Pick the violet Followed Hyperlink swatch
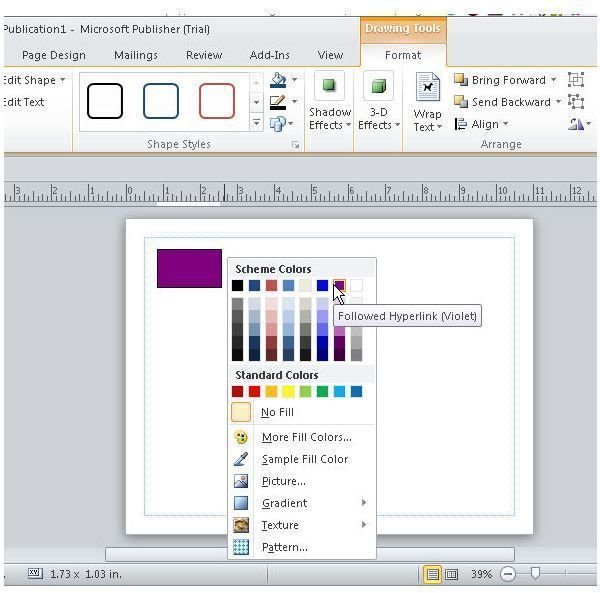This screenshot has height=593, width=600. [339, 285]
